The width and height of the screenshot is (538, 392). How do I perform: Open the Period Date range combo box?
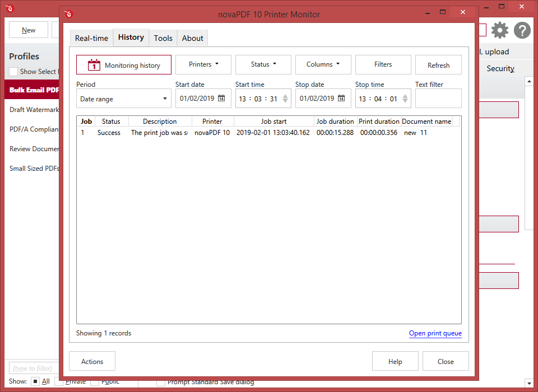123,99
